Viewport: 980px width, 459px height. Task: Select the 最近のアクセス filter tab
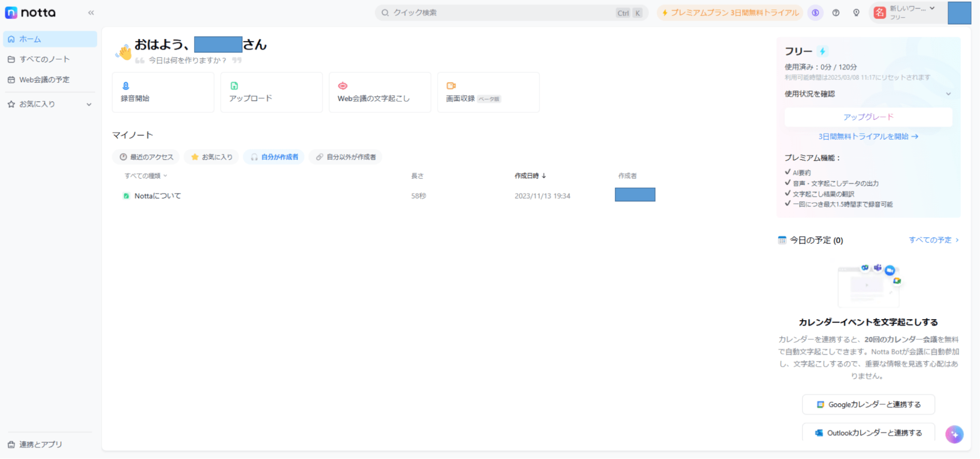[146, 157]
